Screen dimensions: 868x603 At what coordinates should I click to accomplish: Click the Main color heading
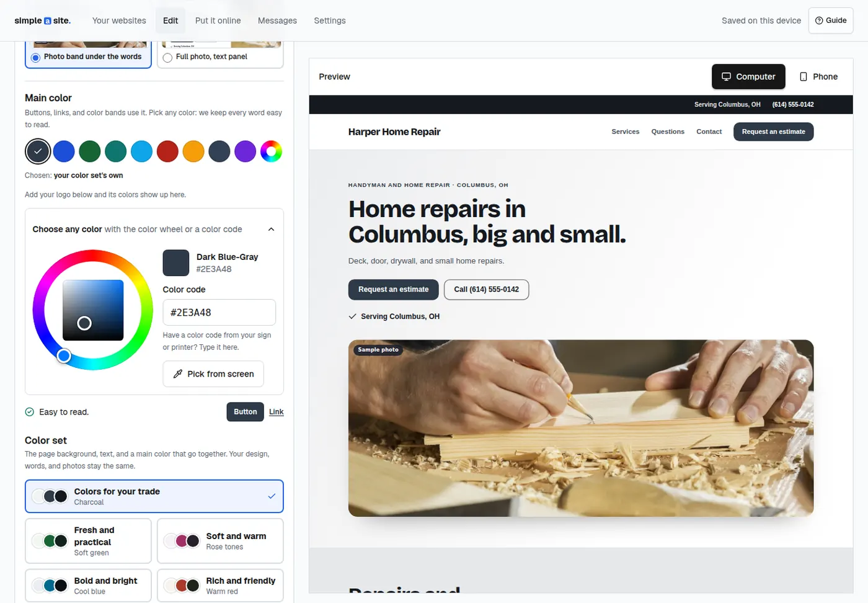click(48, 98)
